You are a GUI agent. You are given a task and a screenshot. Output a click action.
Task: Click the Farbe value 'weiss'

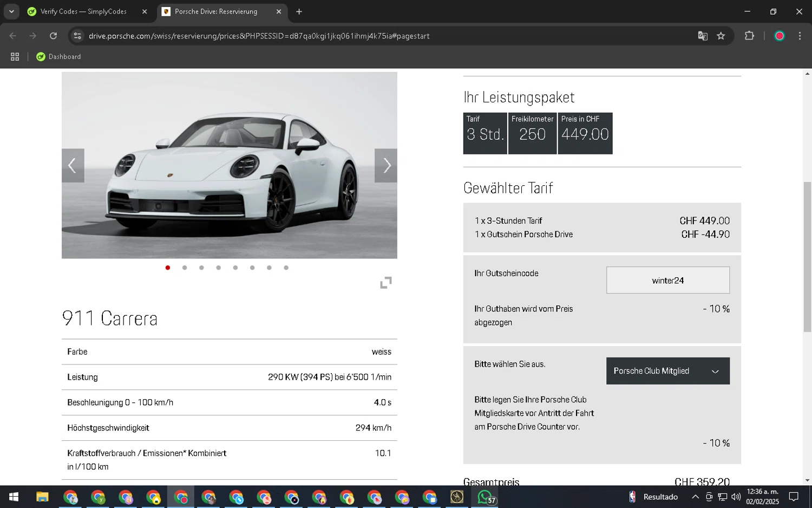381,351
